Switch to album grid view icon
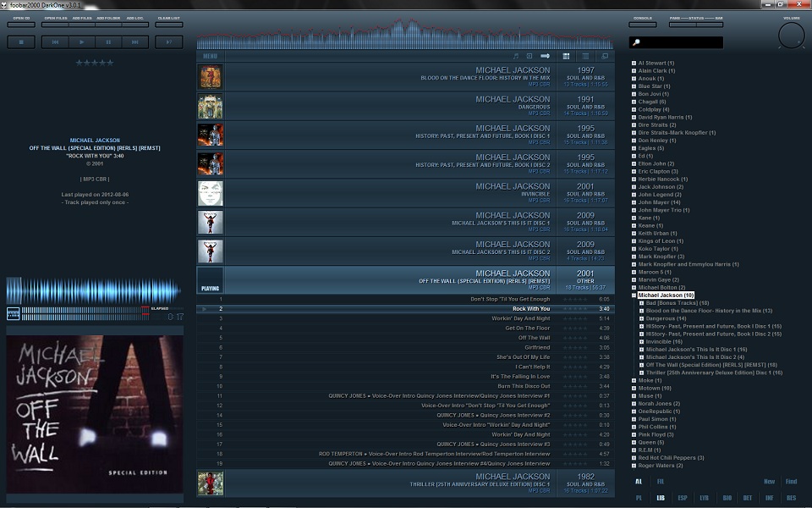812x508 pixels. [566, 56]
